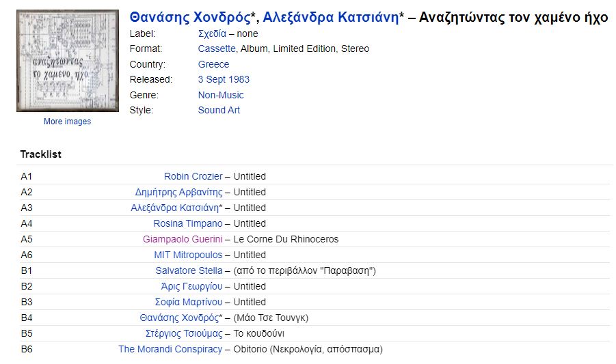Viewport: 616px width, 364px height.
Task: Select the Cassette format link
Action: [217, 48]
